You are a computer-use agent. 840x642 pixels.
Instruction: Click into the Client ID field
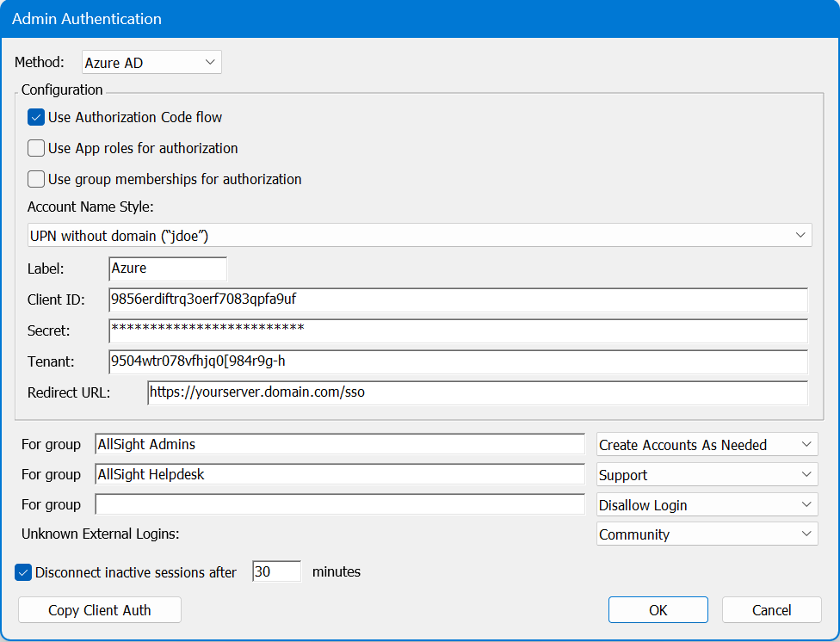[458, 299]
